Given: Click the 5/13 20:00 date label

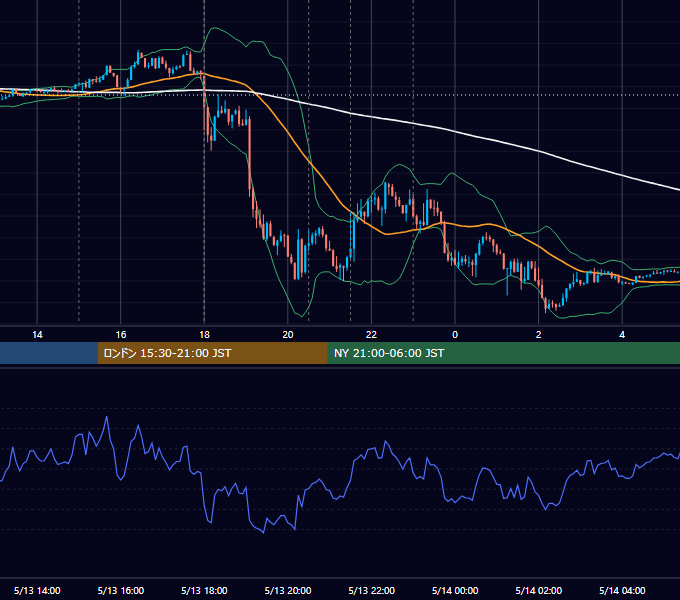Looking at the screenshot, I should (288, 590).
